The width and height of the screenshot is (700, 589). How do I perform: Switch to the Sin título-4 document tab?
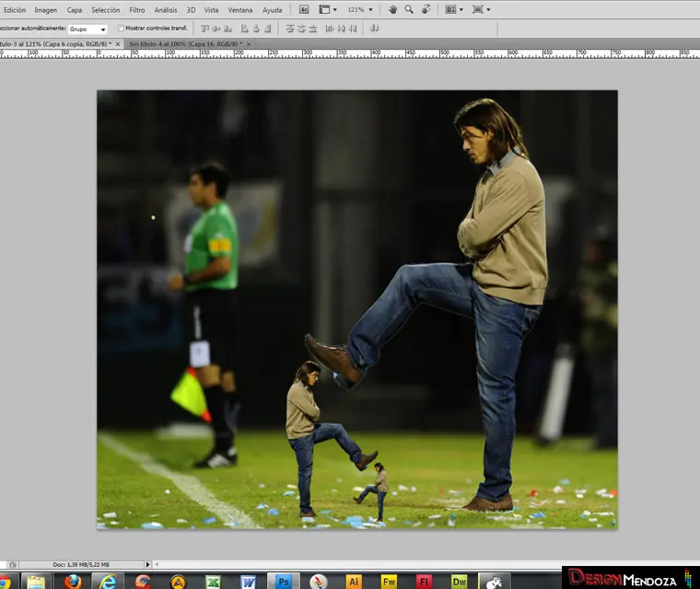pyautogui.click(x=184, y=43)
